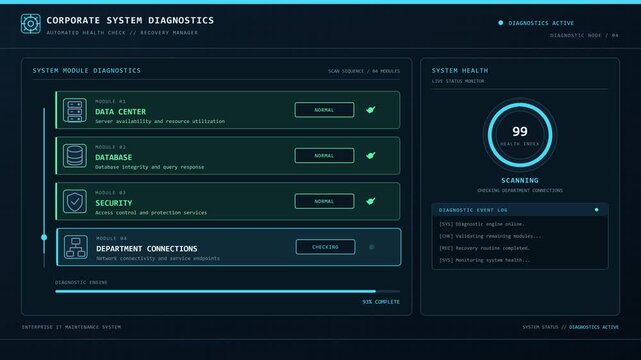Click the pending status dot for Department Connections
The height and width of the screenshot is (360, 641).
[x=372, y=247]
